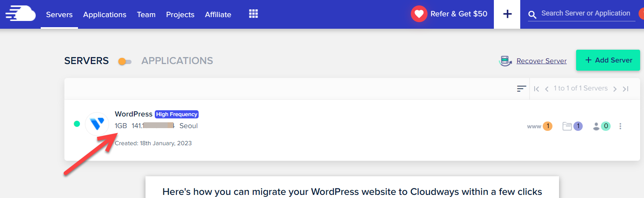644x198 pixels.
Task: Switch to the APPLICATIONS view
Action: [x=177, y=61]
